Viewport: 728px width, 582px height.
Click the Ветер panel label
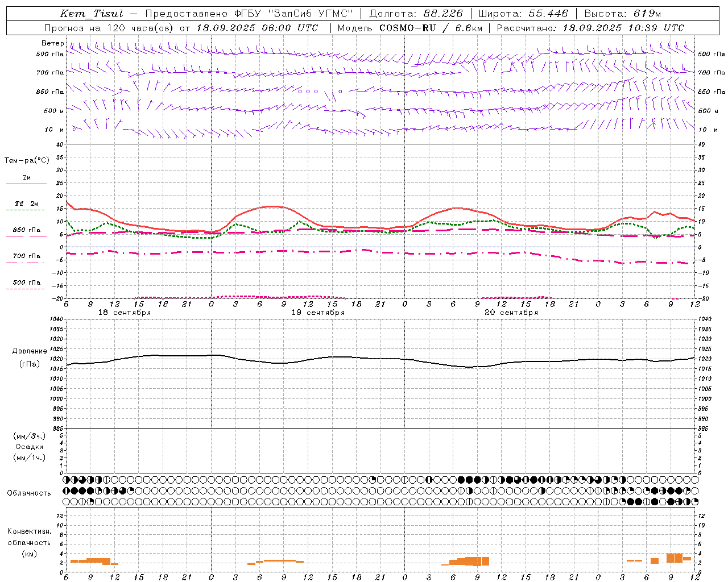click(x=52, y=43)
